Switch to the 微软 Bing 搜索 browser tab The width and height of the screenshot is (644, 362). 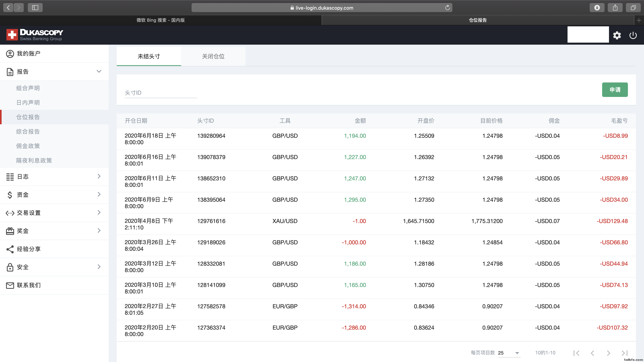[x=161, y=20]
